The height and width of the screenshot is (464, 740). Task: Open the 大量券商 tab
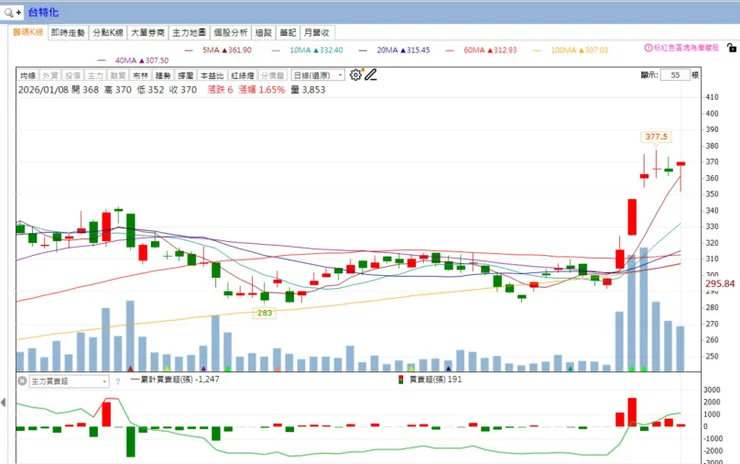(148, 33)
